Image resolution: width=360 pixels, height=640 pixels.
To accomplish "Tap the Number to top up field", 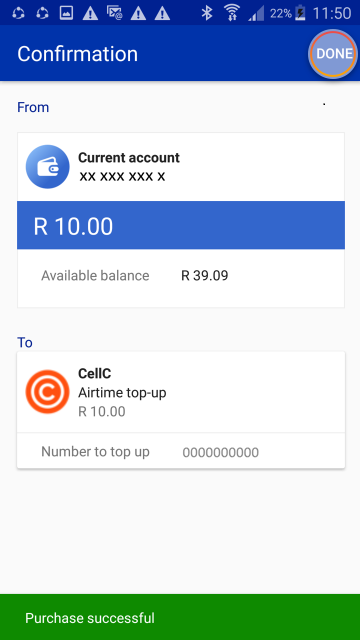I will pyautogui.click(x=181, y=451).
